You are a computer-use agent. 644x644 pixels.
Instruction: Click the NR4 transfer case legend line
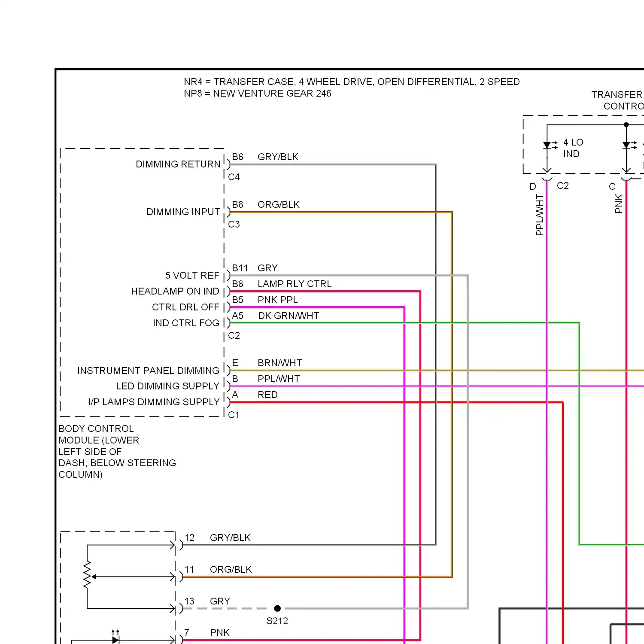(352, 82)
